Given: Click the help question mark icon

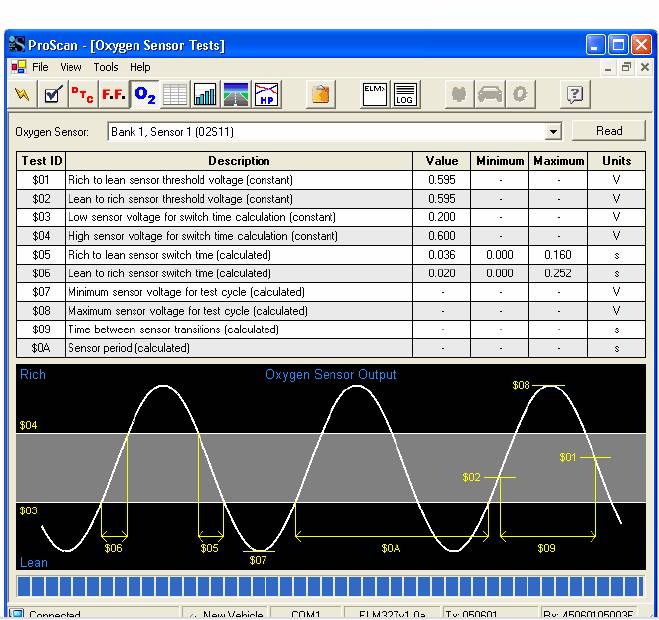Looking at the screenshot, I should tap(575, 95).
